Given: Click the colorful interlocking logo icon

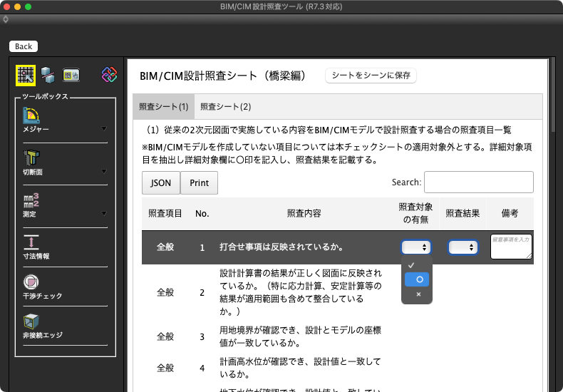Looking at the screenshot, I should point(108,74).
